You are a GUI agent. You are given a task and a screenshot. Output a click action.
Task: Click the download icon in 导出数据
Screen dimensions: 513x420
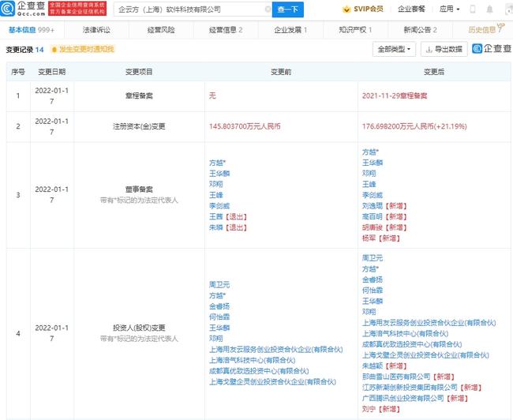[429, 49]
